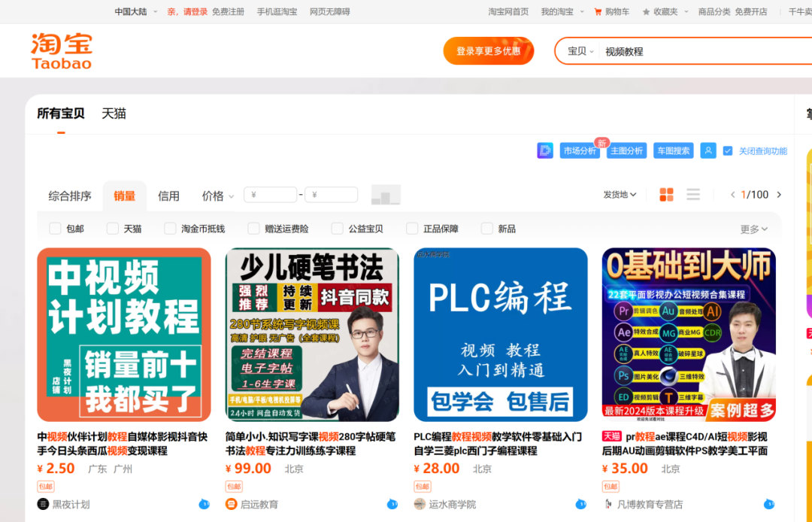Image resolution: width=812 pixels, height=522 pixels.
Task: Open 主图分析 tool
Action: pyautogui.click(x=626, y=150)
